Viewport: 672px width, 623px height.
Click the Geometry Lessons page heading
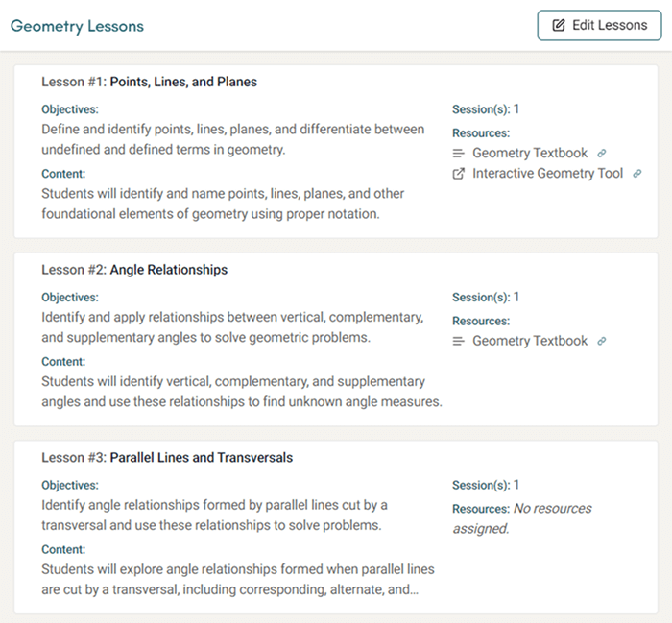[77, 26]
